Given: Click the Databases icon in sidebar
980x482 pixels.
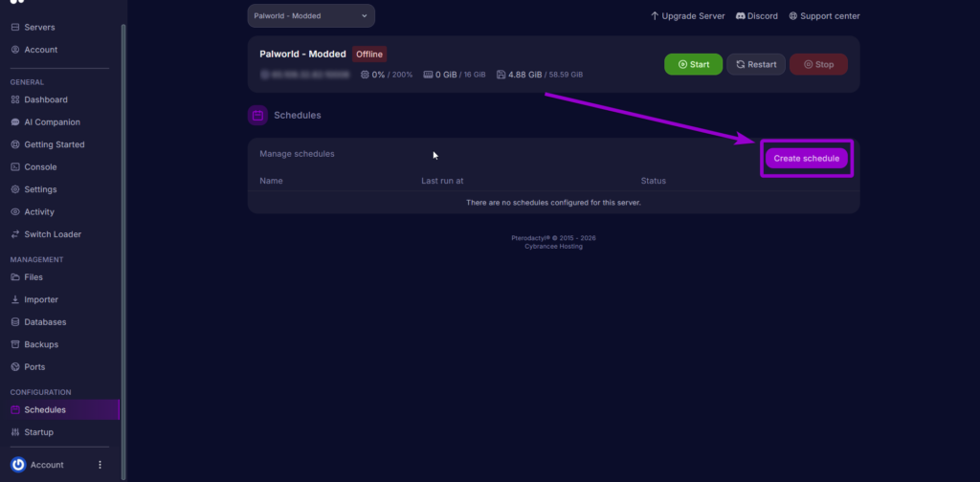Looking at the screenshot, I should point(15,322).
